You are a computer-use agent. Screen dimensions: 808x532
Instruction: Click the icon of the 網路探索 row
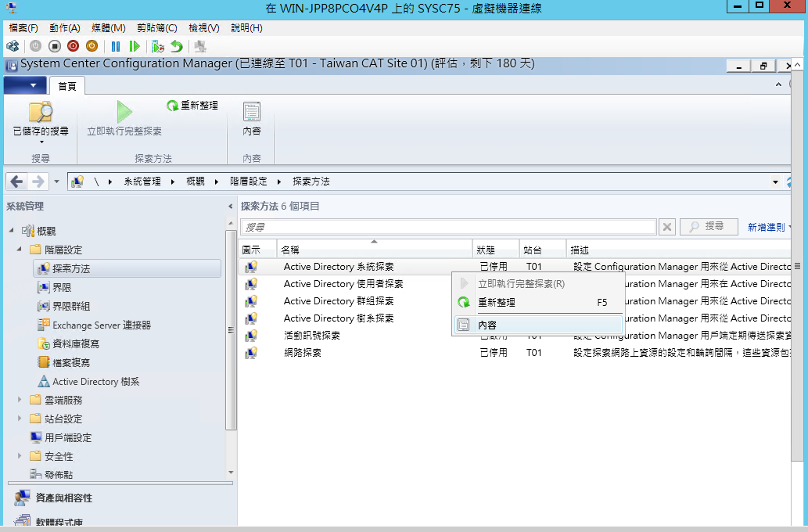point(251,353)
